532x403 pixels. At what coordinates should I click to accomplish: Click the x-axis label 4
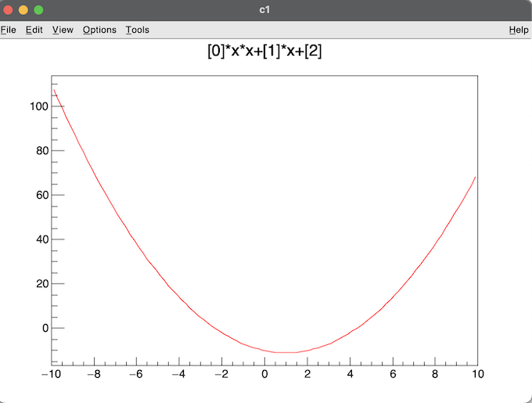tap(350, 374)
